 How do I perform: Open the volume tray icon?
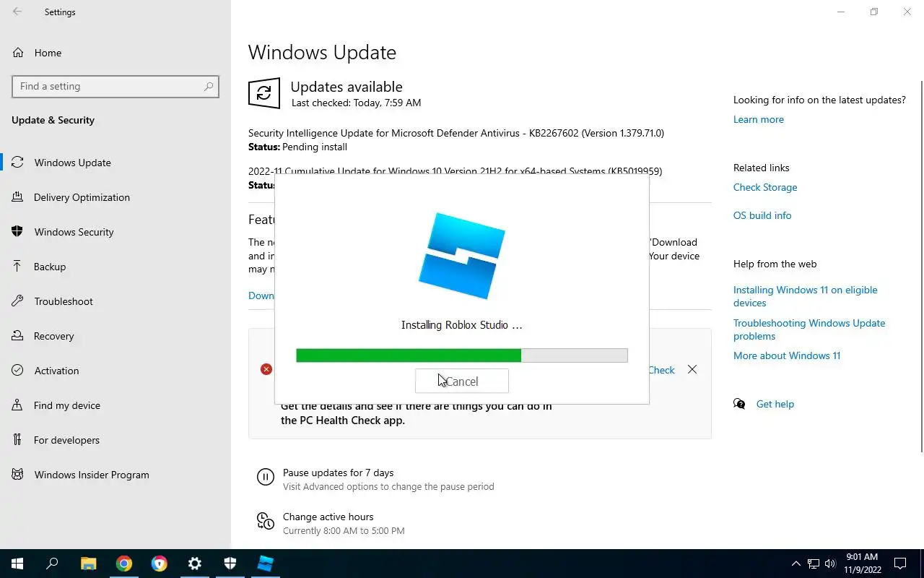[x=830, y=564]
